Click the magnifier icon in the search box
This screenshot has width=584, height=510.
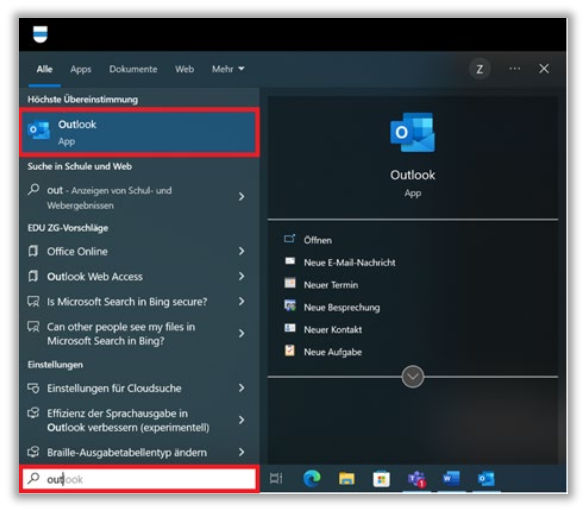click(34, 478)
